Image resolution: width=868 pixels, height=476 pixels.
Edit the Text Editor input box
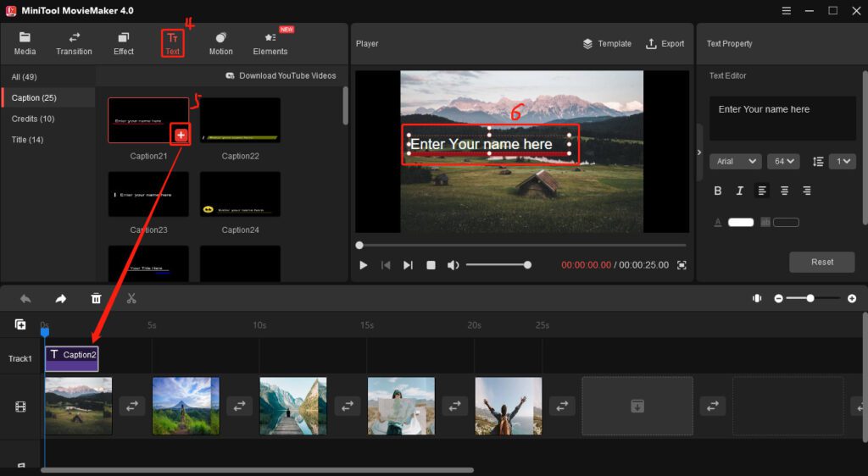point(782,118)
